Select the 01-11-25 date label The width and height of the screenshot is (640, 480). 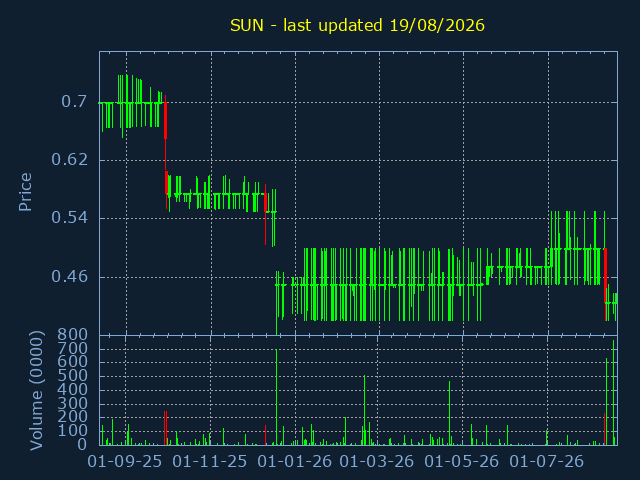tap(209, 462)
